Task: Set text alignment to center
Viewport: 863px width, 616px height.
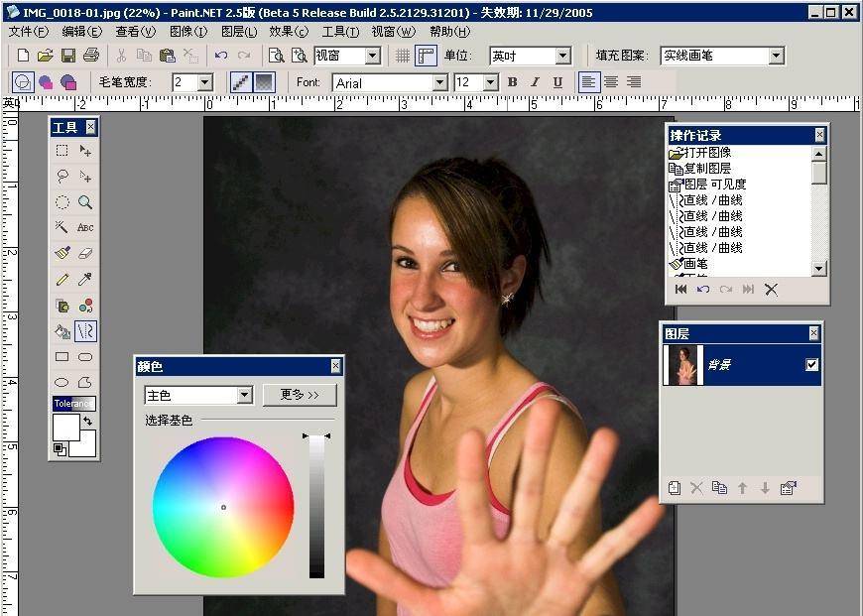Action: point(611,82)
